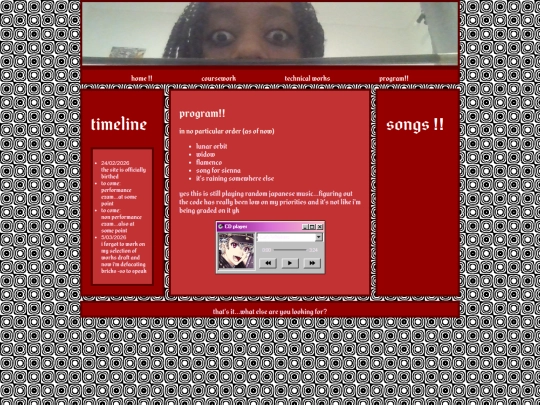Open the CD player track dropdown
This screenshot has width=540, height=405.
(x=319, y=237)
